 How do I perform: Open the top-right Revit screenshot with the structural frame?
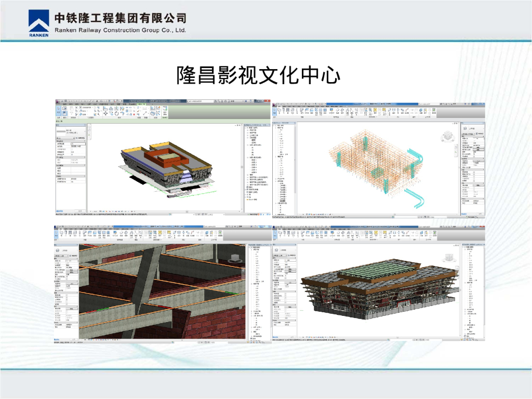click(x=379, y=159)
